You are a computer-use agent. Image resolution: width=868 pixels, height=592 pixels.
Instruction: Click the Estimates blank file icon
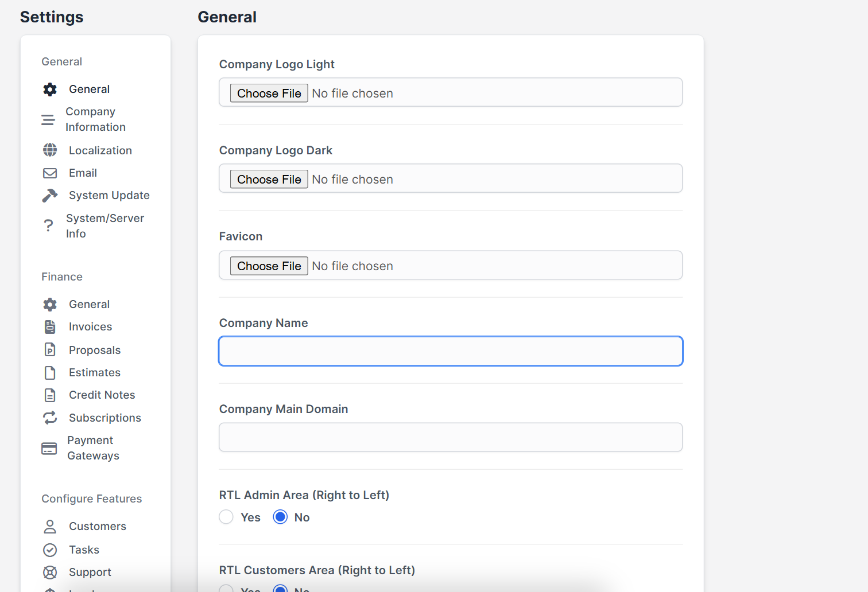click(50, 372)
